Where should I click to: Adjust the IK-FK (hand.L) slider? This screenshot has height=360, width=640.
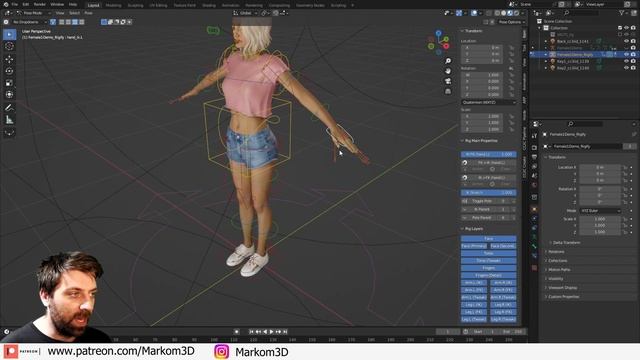point(489,154)
